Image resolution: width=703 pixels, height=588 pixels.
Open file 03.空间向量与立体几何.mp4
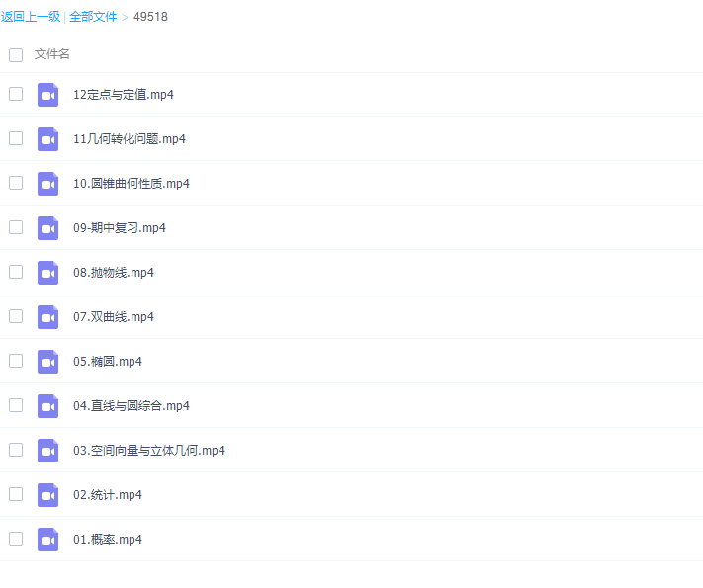click(149, 451)
